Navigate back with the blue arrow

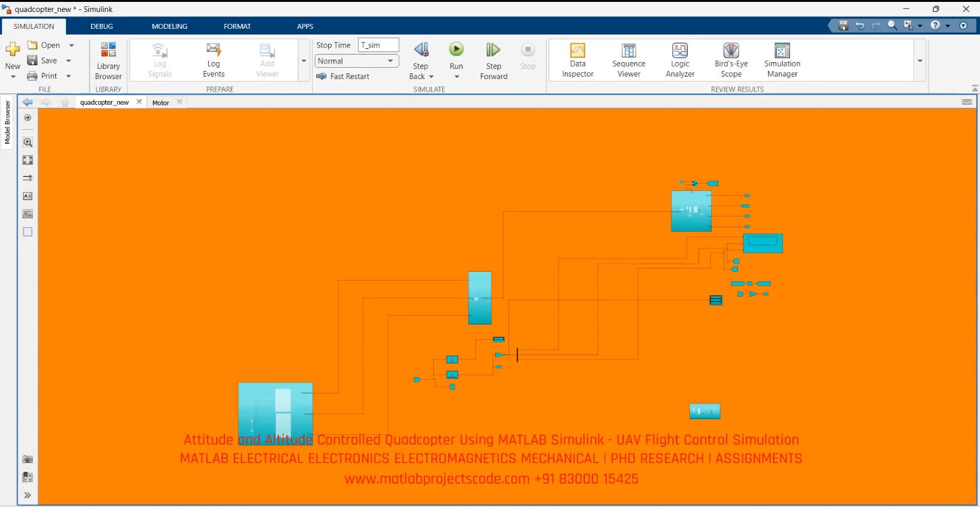coord(28,102)
